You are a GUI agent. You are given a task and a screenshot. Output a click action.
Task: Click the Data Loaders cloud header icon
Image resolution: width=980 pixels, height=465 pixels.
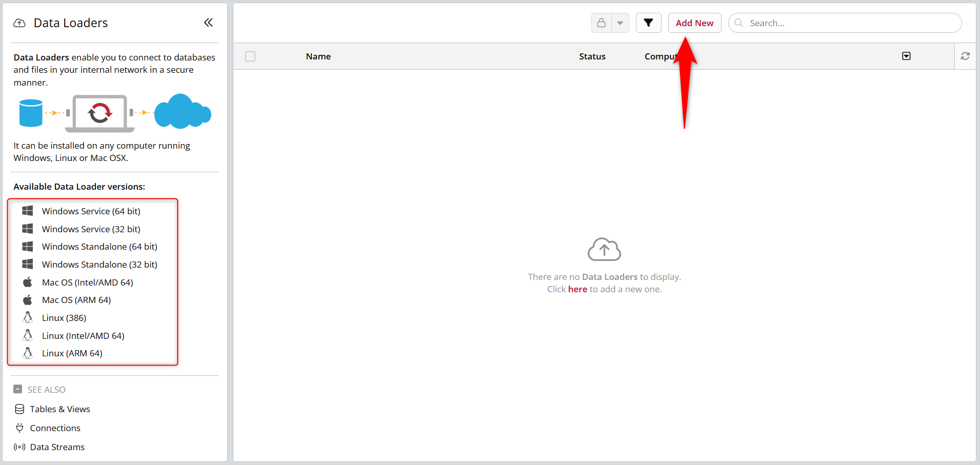tap(19, 23)
